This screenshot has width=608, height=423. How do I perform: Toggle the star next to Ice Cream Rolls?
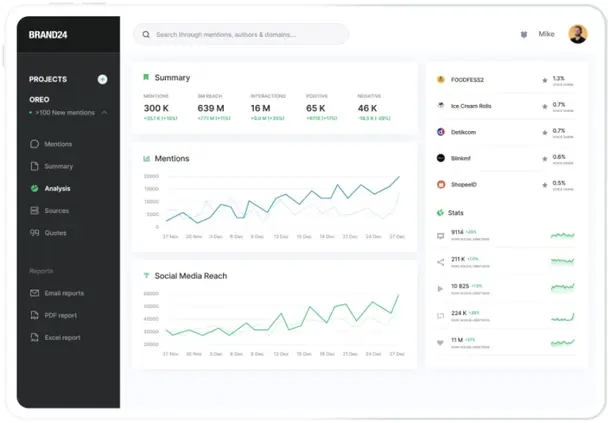pos(544,105)
